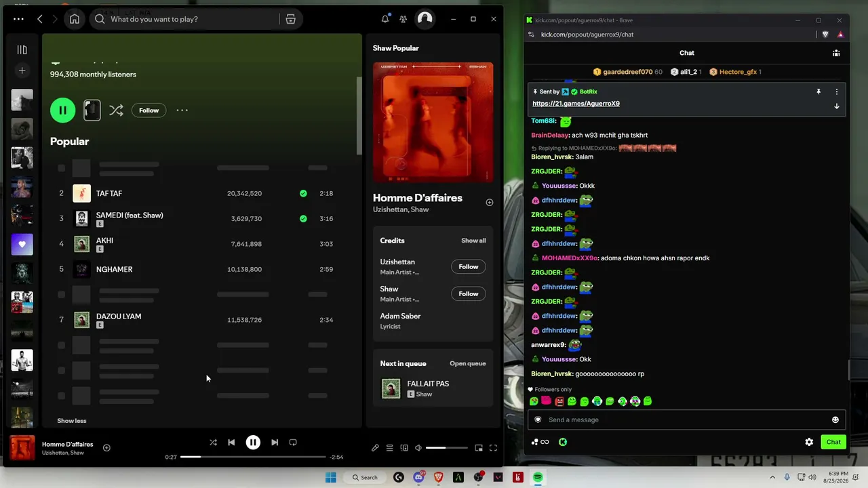The height and width of the screenshot is (488, 868).
Task: Seek on the song progress bar
Action: click(253, 457)
